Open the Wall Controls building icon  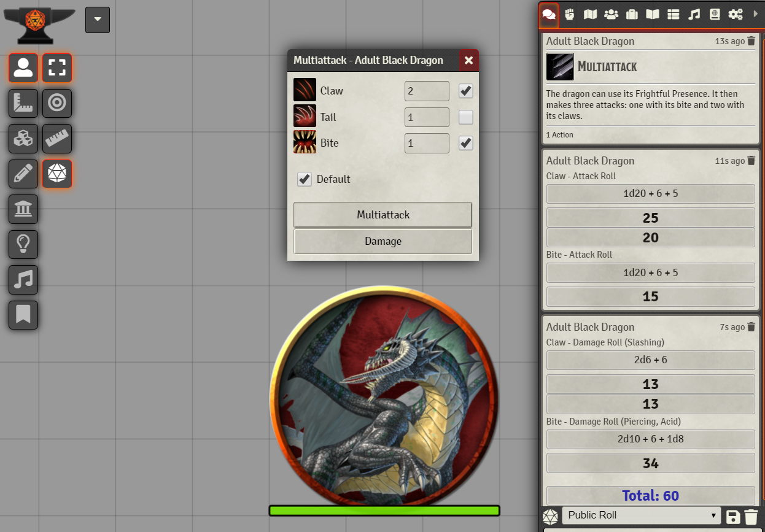(x=23, y=209)
